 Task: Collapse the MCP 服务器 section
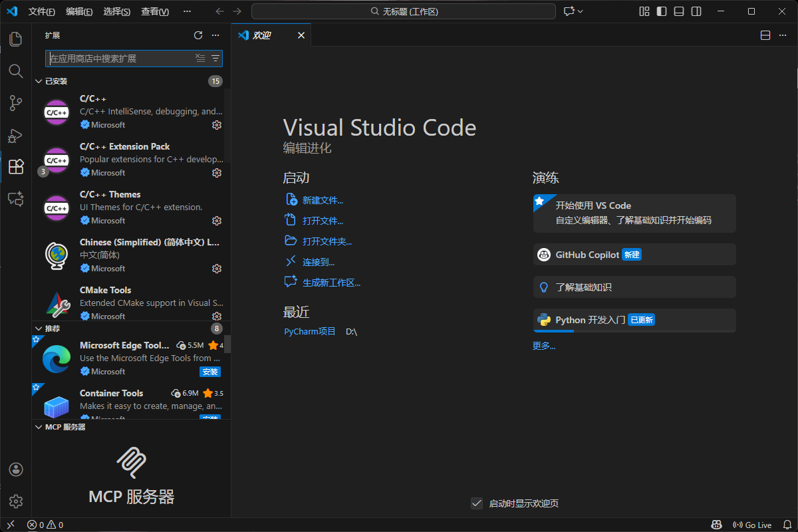(39, 427)
